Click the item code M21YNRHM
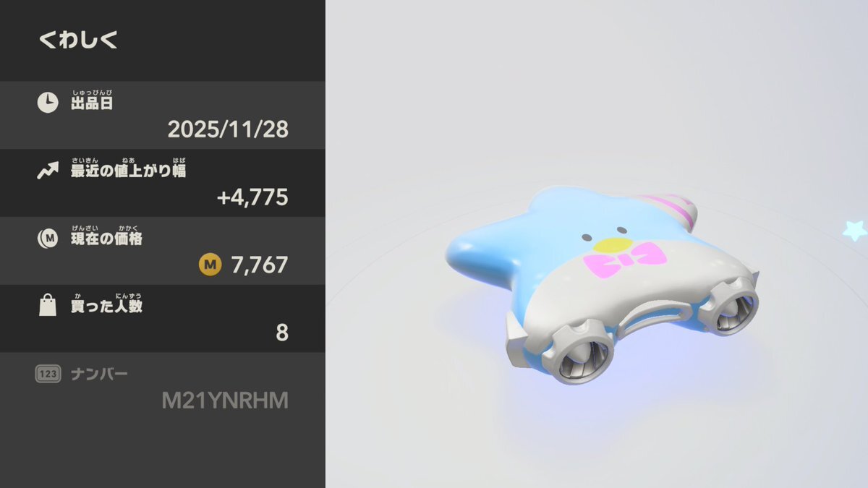868x488 pixels. pos(225,401)
